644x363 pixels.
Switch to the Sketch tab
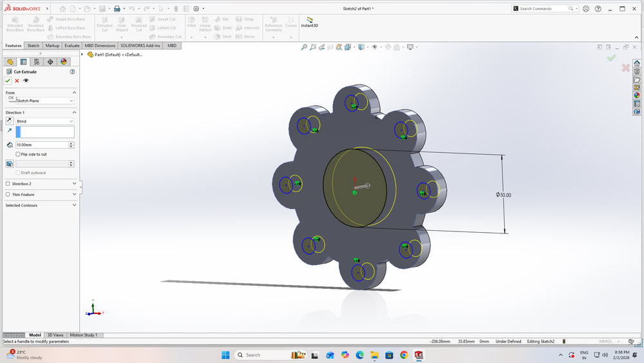pyautogui.click(x=33, y=46)
